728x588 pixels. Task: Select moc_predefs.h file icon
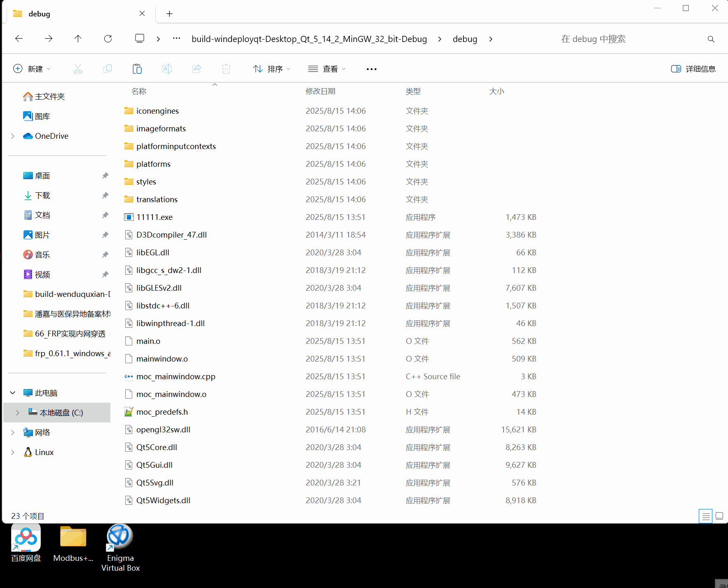pos(129,412)
